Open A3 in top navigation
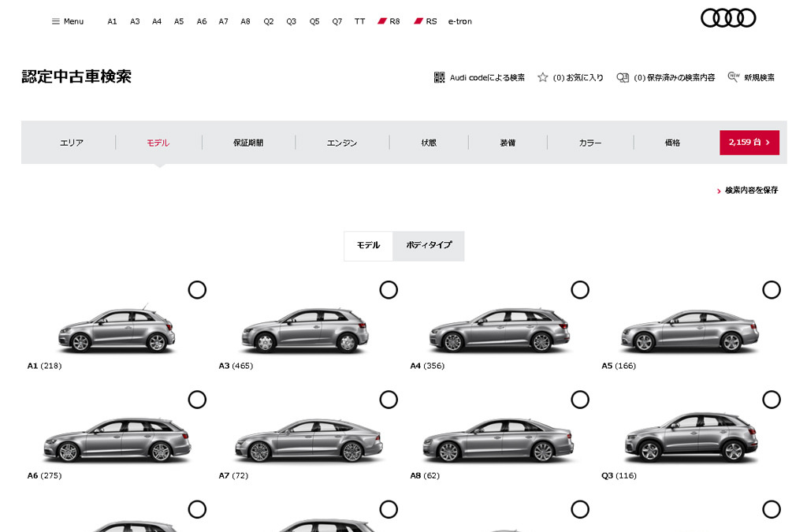Screen dimensions: 807x532 coord(135,21)
